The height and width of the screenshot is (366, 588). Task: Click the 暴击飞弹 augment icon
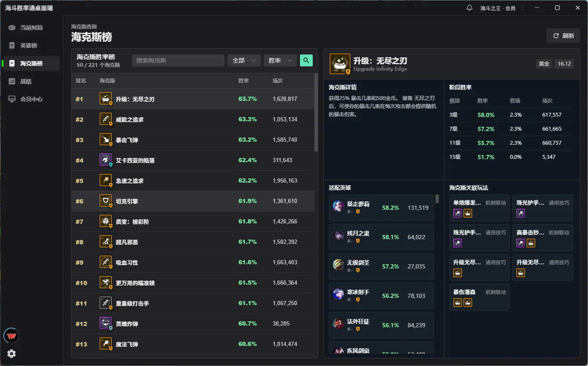coord(106,140)
